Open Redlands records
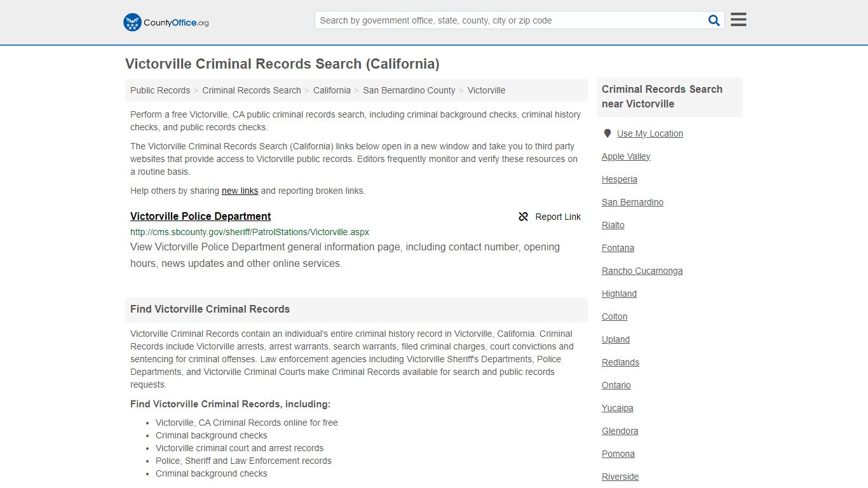This screenshot has width=868, height=488. click(x=621, y=362)
